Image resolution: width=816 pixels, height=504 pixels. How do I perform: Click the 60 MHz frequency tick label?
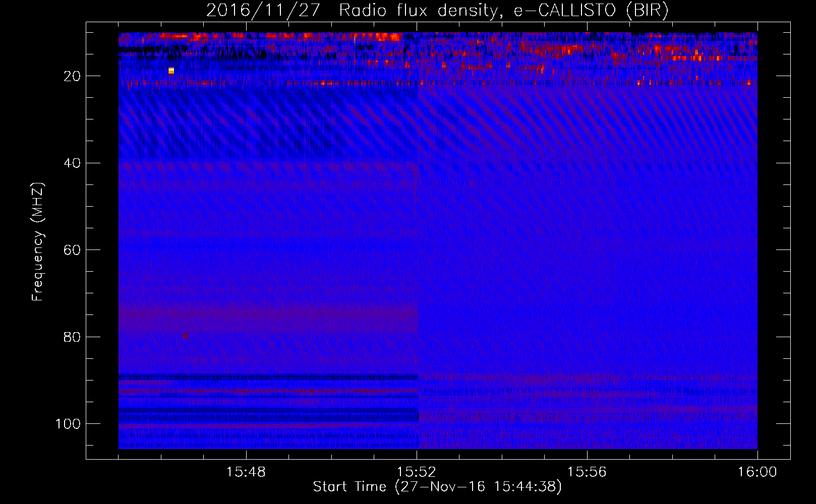click(x=72, y=250)
